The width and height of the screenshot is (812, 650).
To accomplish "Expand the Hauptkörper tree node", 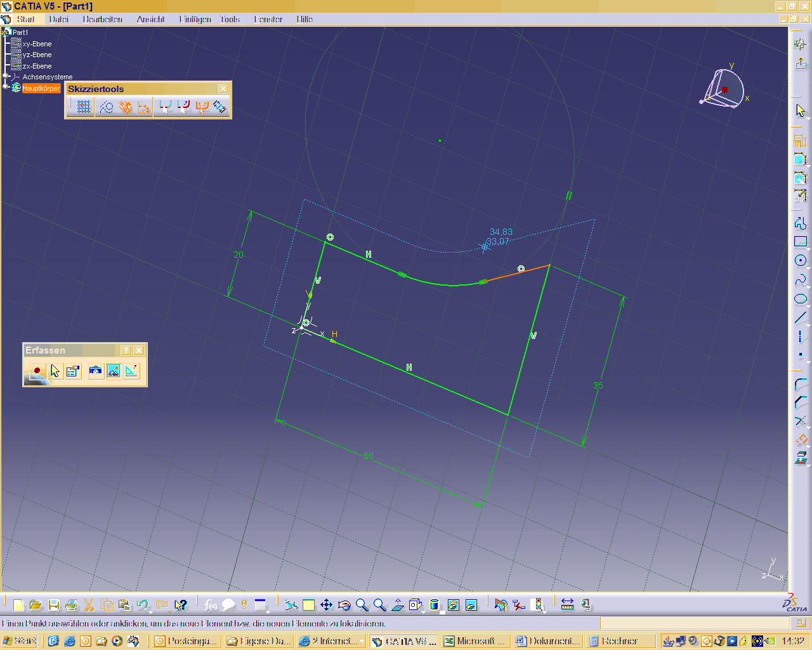I will click(x=6, y=88).
